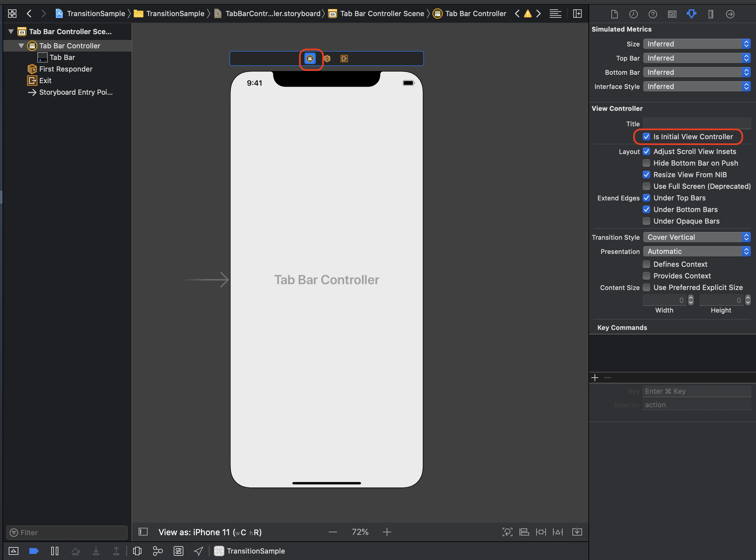This screenshot has height=560, width=756.
Task: Open the Size simulated metrics dropdown
Action: point(697,44)
